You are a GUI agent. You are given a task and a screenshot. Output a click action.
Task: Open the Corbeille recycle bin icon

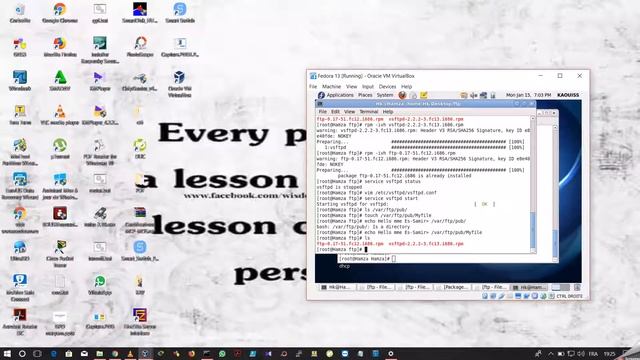[20, 13]
